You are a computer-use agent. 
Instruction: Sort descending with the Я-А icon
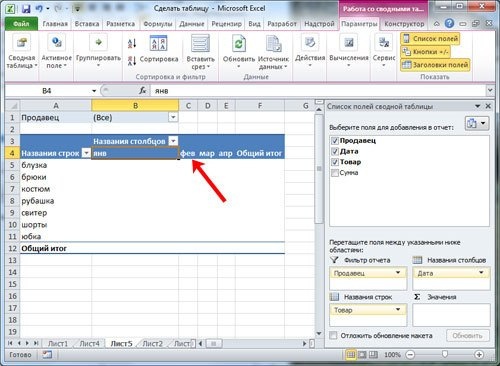(132, 61)
